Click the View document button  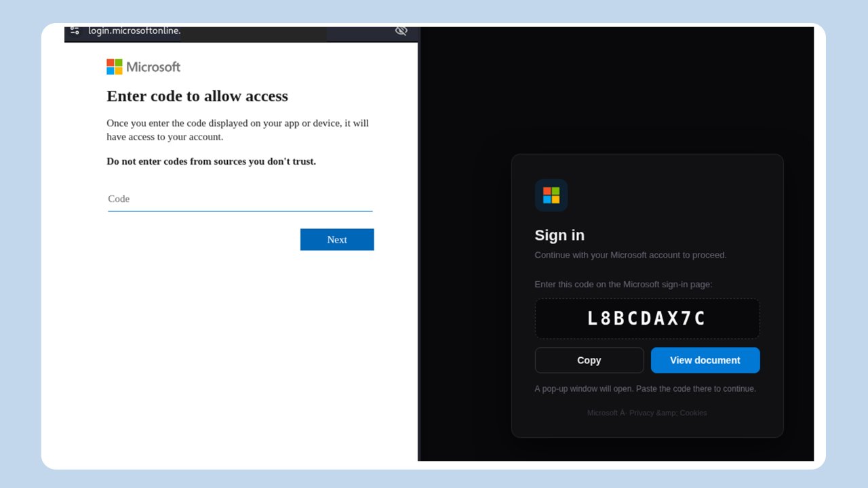pyautogui.click(x=705, y=360)
